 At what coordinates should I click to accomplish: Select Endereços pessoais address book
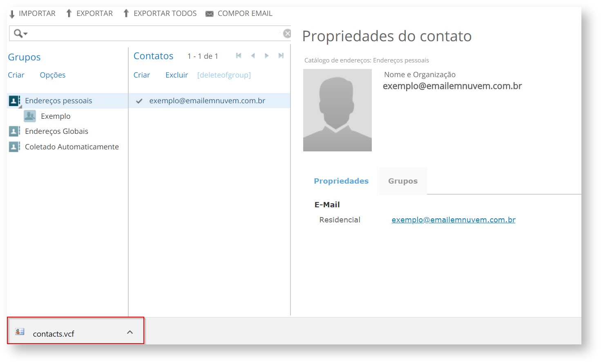[x=58, y=101]
